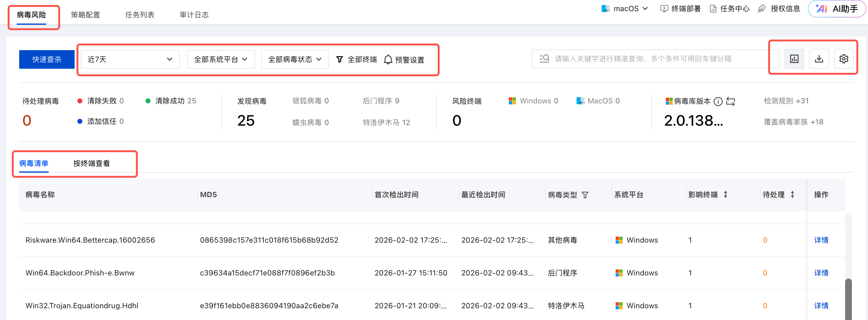Open the 全部终端 filter
The height and width of the screenshot is (320, 868).
[356, 60]
